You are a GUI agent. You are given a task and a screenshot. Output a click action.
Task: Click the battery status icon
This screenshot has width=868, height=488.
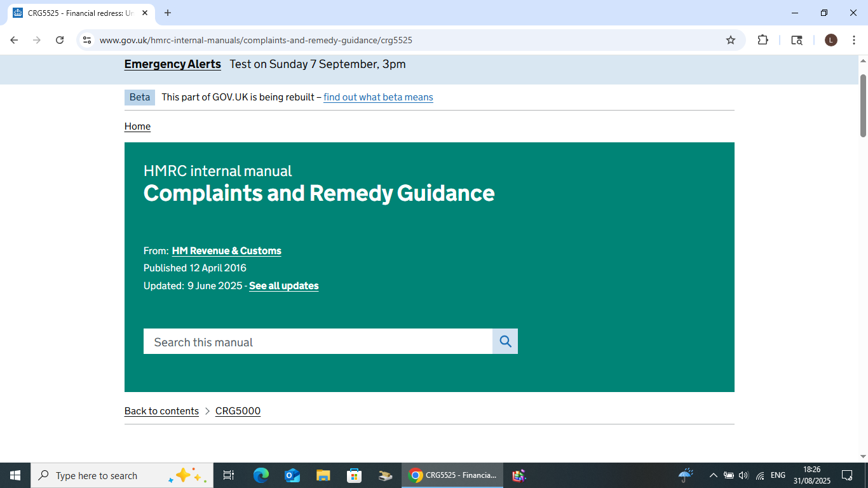[x=729, y=475]
